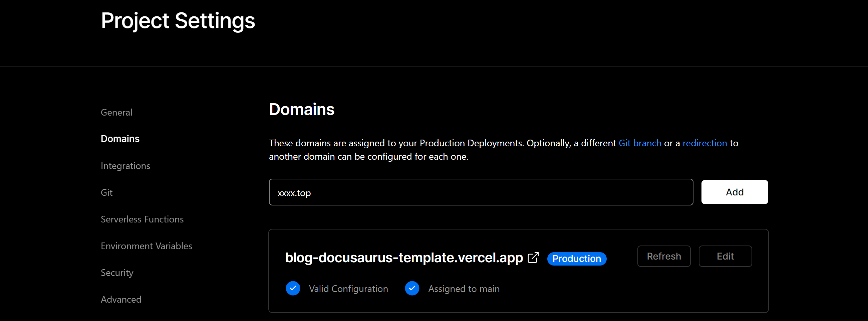Edit the blog-docusaurus-template.vercel.app domain
This screenshot has width=868, height=321.
point(725,256)
